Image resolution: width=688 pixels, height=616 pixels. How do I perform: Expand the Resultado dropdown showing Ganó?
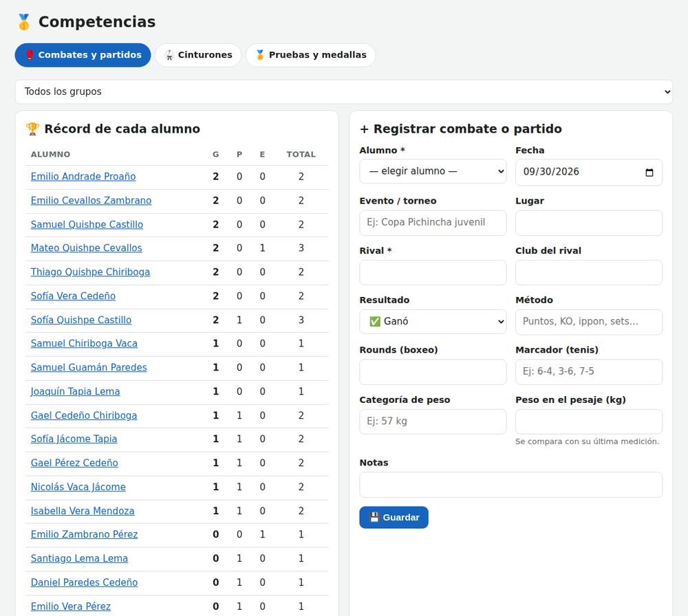(x=433, y=321)
